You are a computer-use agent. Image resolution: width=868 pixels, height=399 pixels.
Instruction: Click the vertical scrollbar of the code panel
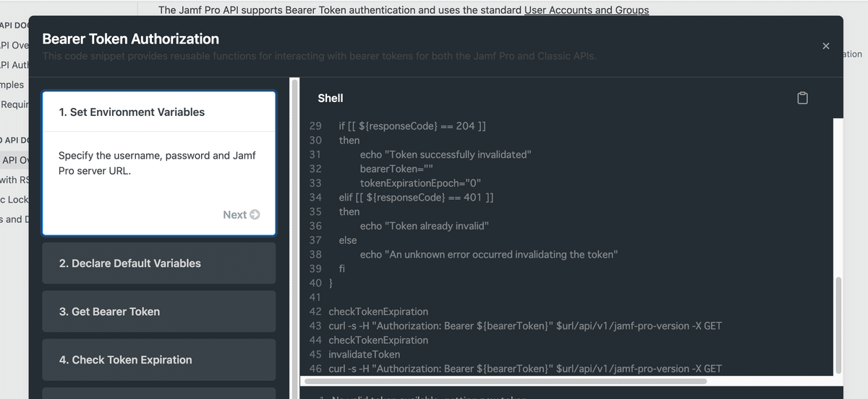(838, 324)
